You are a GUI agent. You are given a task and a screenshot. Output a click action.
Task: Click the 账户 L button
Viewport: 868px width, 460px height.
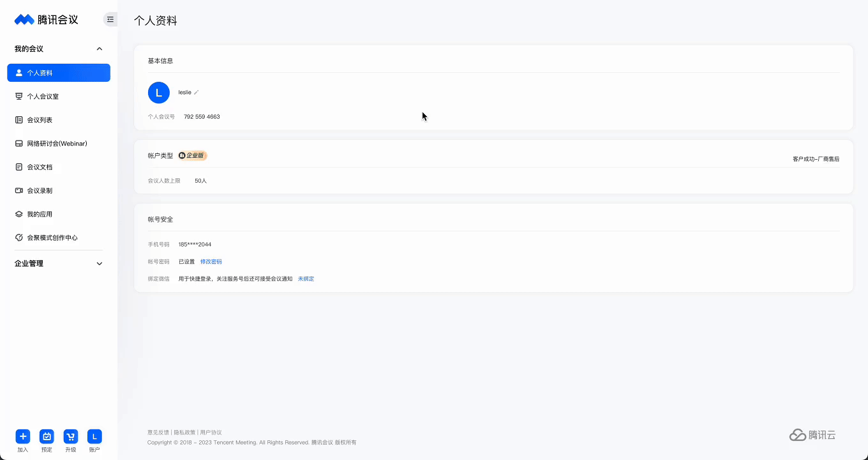pos(94,436)
